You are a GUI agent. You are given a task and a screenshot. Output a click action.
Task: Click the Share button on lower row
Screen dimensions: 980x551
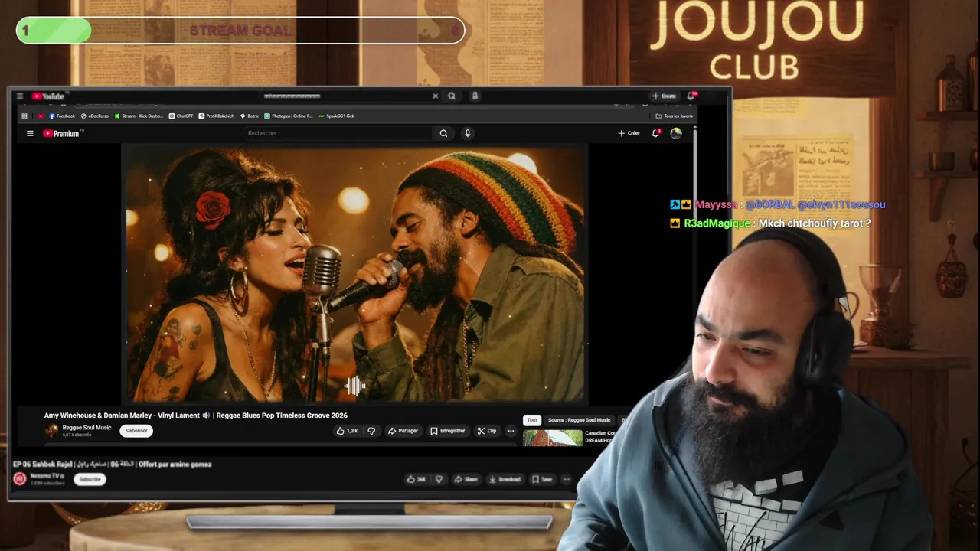pyautogui.click(x=465, y=479)
